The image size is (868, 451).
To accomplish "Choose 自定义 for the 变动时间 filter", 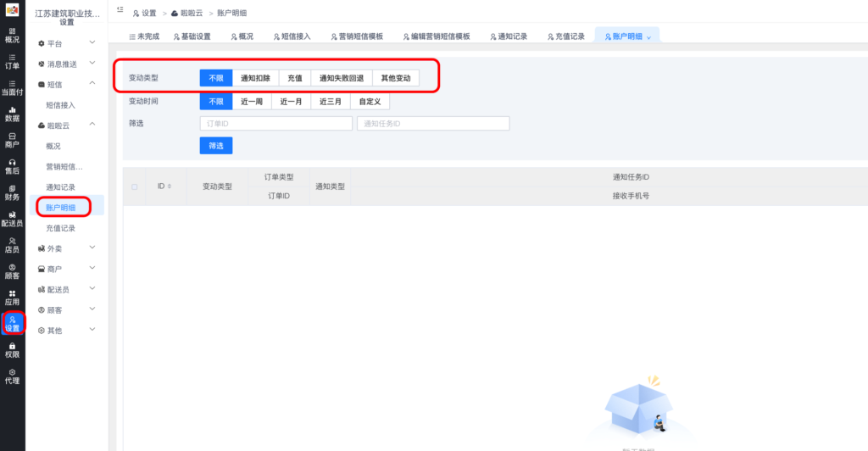I will tap(370, 101).
